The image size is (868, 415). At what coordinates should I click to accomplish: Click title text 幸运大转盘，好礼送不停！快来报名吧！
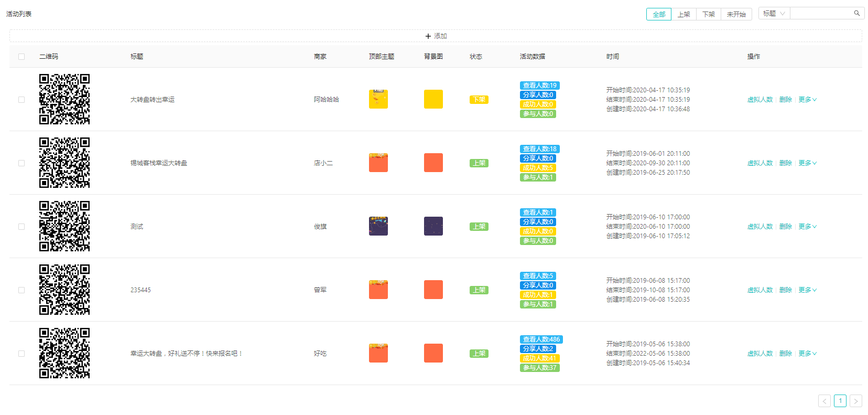[187, 354]
